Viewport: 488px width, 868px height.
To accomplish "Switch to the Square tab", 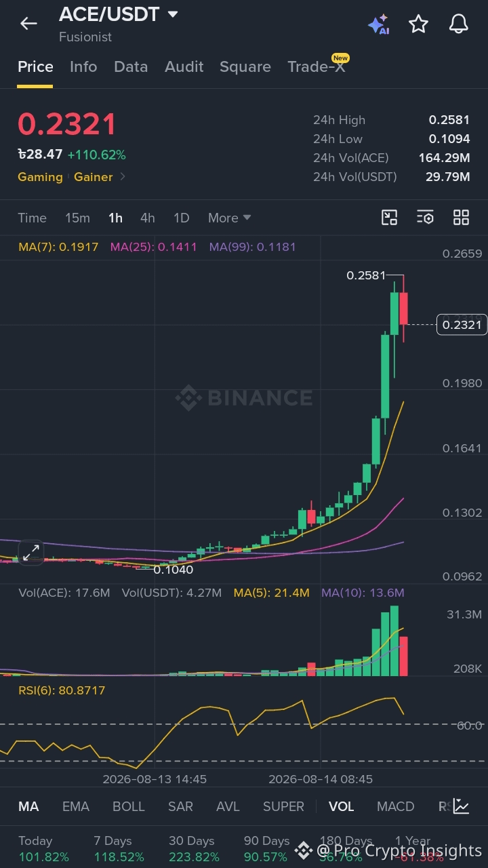I will pos(245,66).
